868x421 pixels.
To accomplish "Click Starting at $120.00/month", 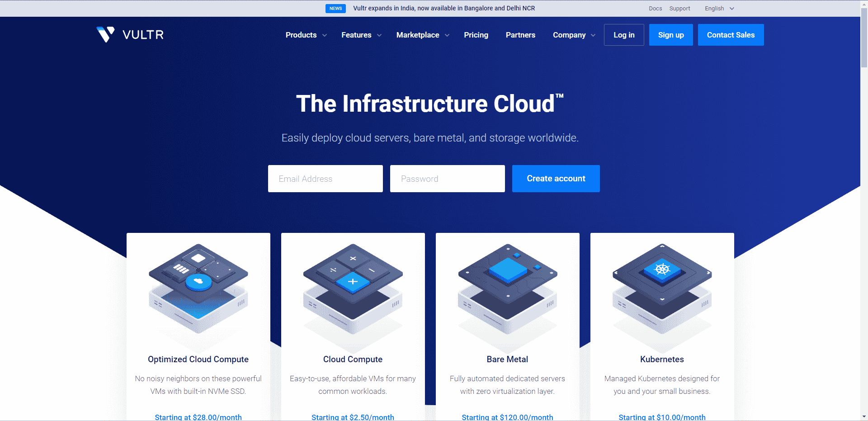I will tap(507, 417).
